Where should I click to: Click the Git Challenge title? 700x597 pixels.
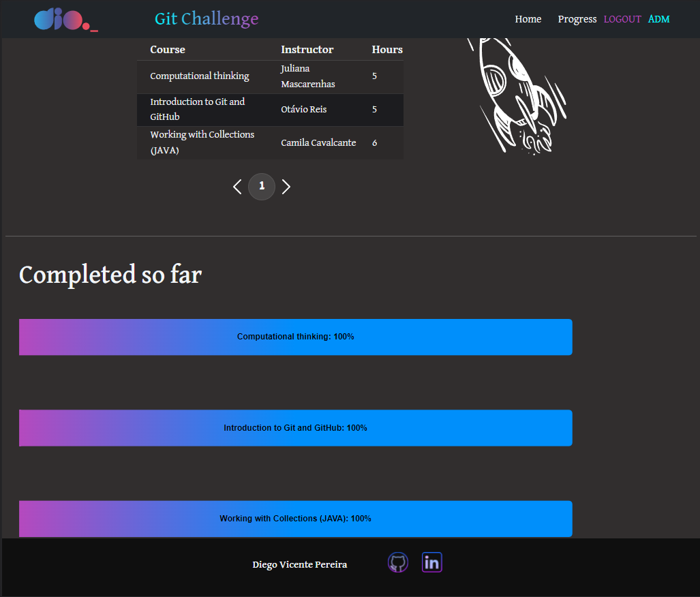[x=207, y=19]
